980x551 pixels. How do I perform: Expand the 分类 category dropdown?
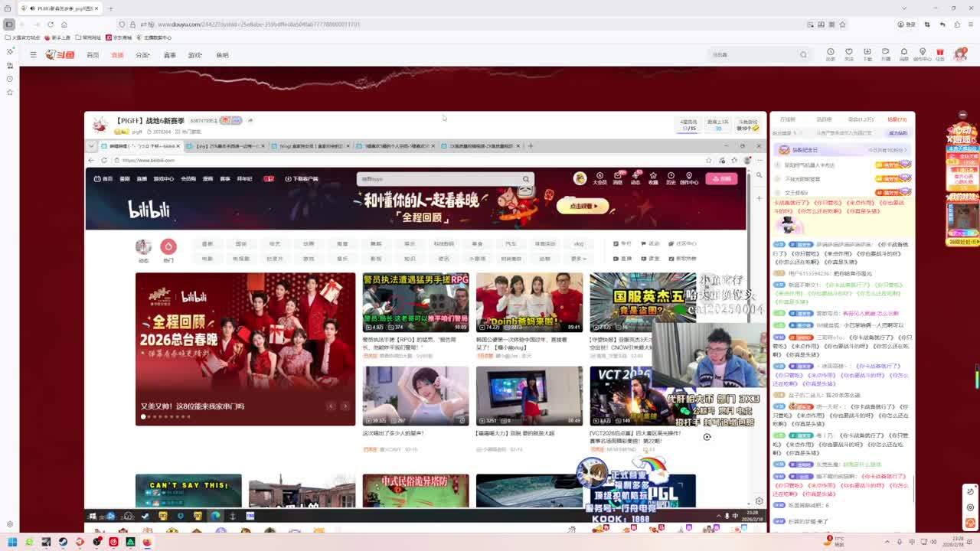[x=142, y=55]
